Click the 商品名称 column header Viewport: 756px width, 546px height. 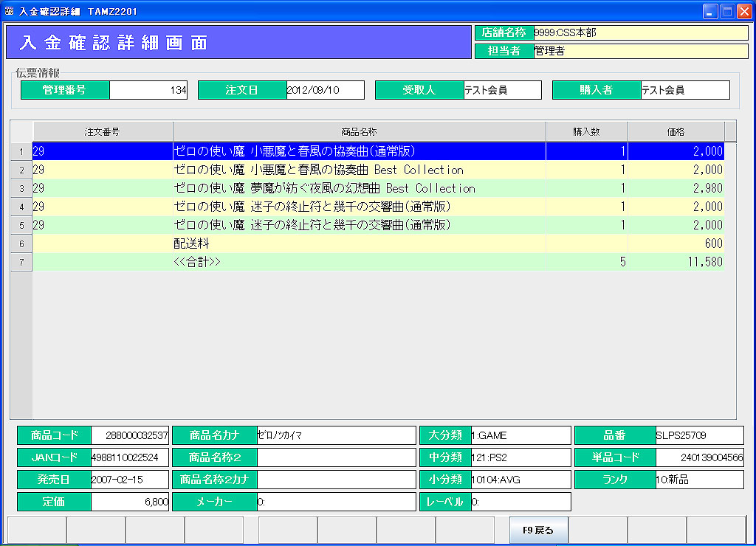[359, 131]
